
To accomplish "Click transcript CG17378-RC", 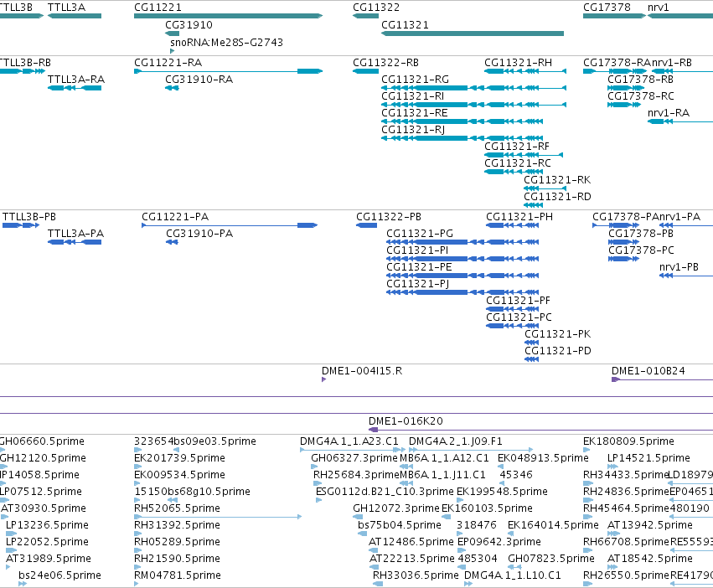I will pos(624,105).
